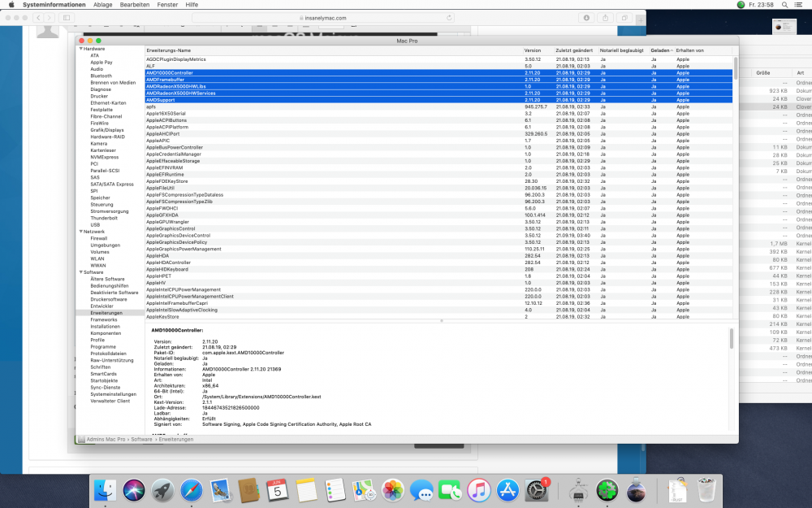The image size is (812, 508).
Task: Open Calendar icon in the dock
Action: pyautogui.click(x=278, y=490)
